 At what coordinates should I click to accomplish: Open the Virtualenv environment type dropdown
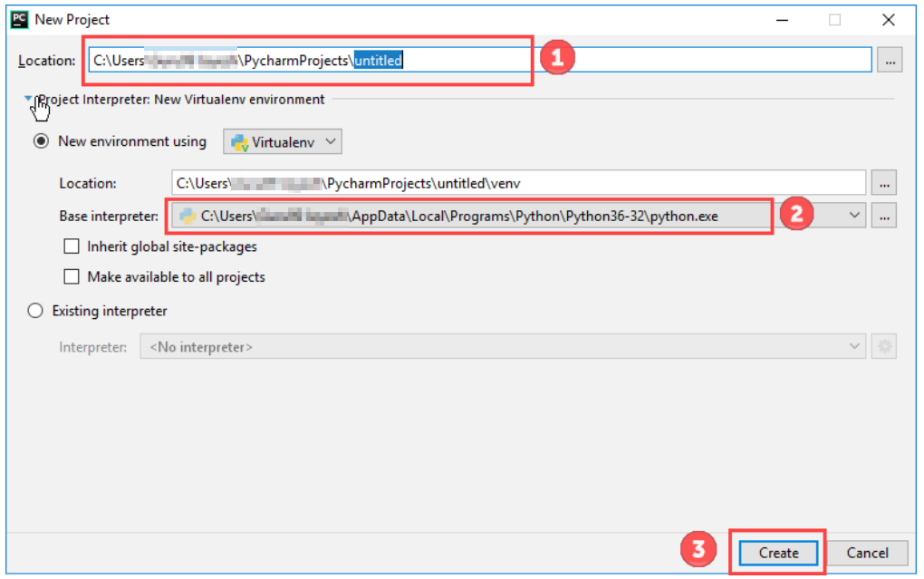283,142
